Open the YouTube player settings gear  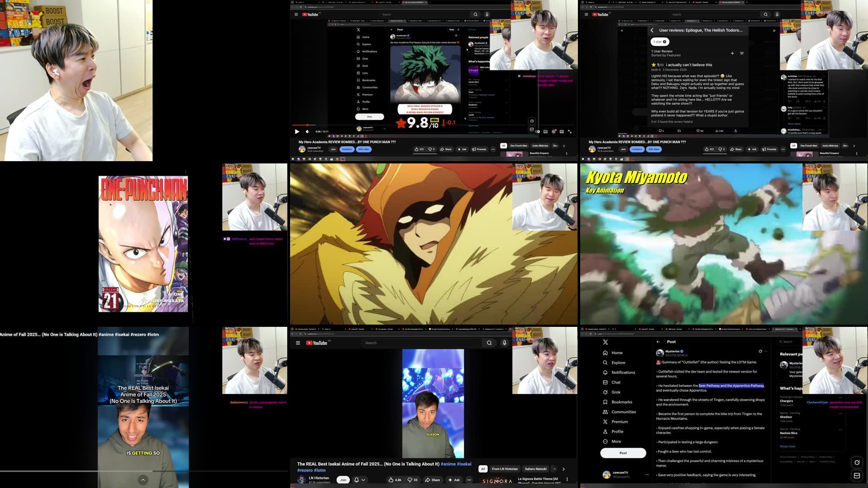(x=554, y=132)
